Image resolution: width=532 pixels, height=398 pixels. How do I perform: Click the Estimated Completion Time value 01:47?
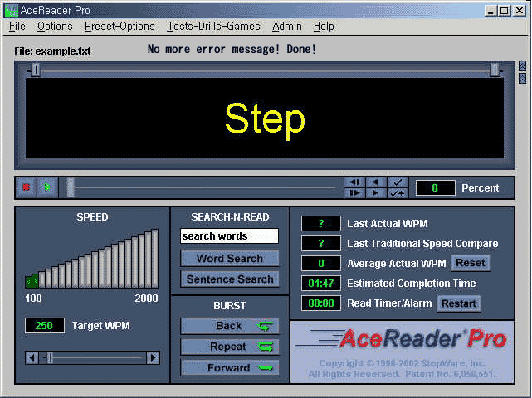[321, 283]
